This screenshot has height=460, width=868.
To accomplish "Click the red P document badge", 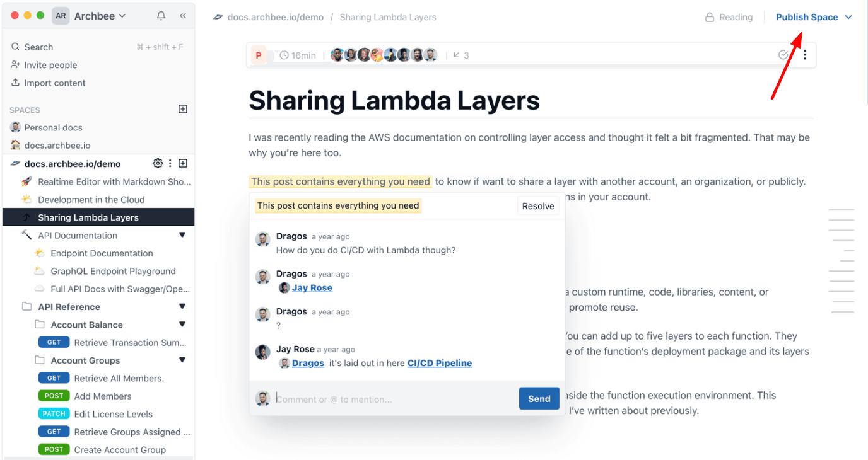I will pyautogui.click(x=259, y=55).
